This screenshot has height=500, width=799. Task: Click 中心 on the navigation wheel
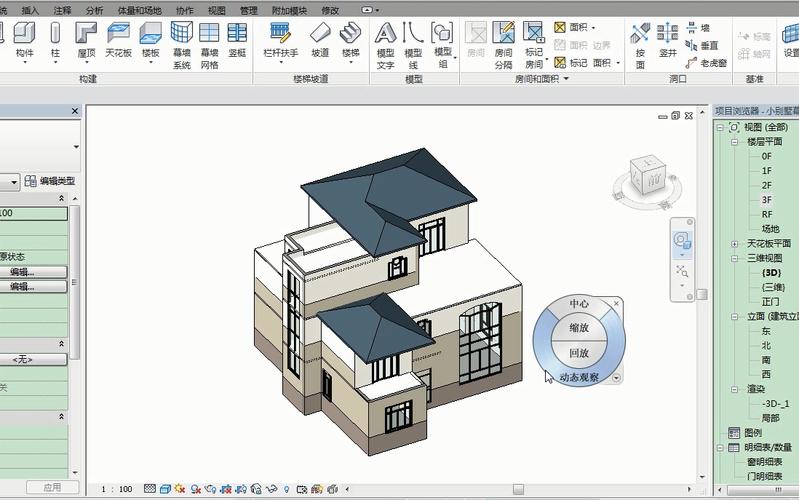point(579,304)
